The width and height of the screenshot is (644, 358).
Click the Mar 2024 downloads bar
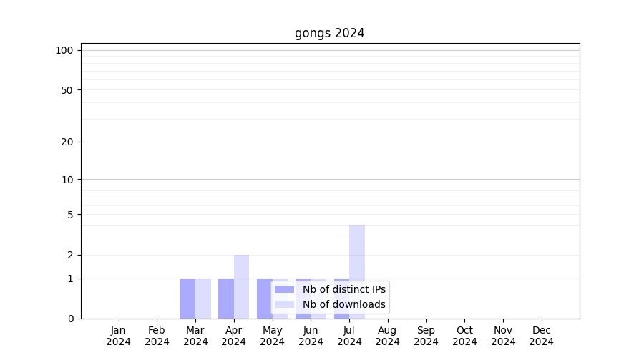click(203, 299)
